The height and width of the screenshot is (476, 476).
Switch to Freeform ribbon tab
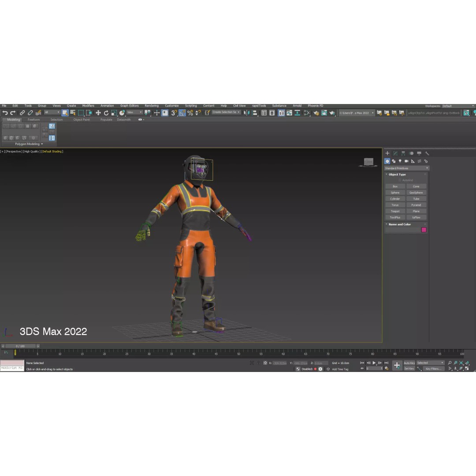(x=33, y=119)
